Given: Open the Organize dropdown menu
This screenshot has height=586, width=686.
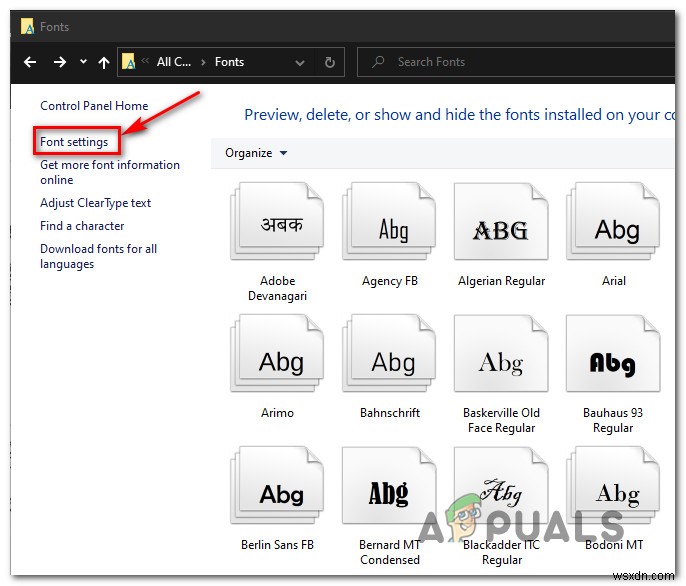Looking at the screenshot, I should coord(256,153).
